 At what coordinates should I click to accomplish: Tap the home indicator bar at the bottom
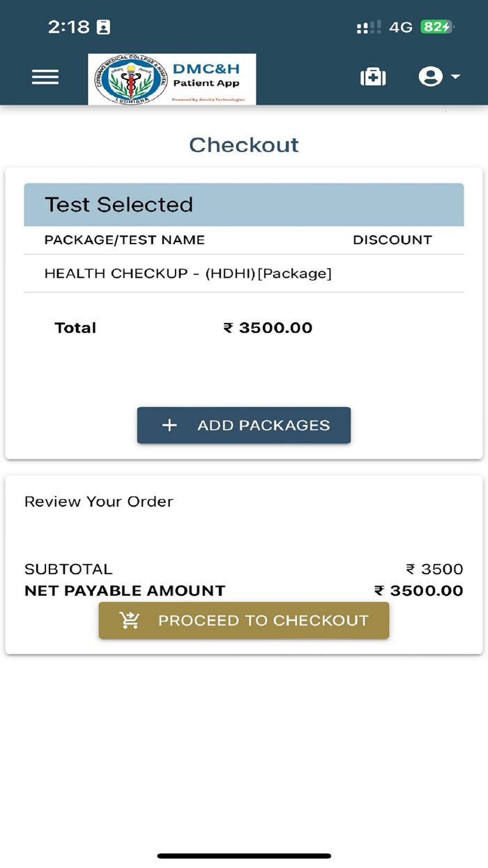243,854
